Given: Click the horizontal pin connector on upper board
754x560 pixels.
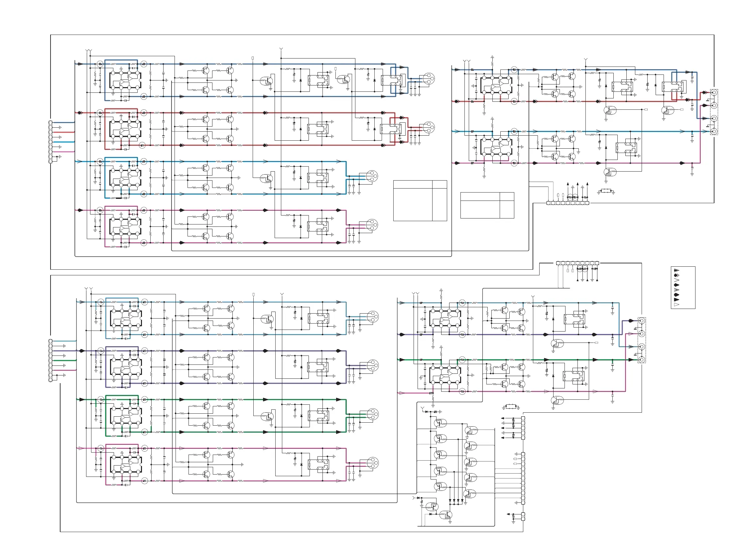Looking at the screenshot, I should pyautogui.click(x=567, y=203).
